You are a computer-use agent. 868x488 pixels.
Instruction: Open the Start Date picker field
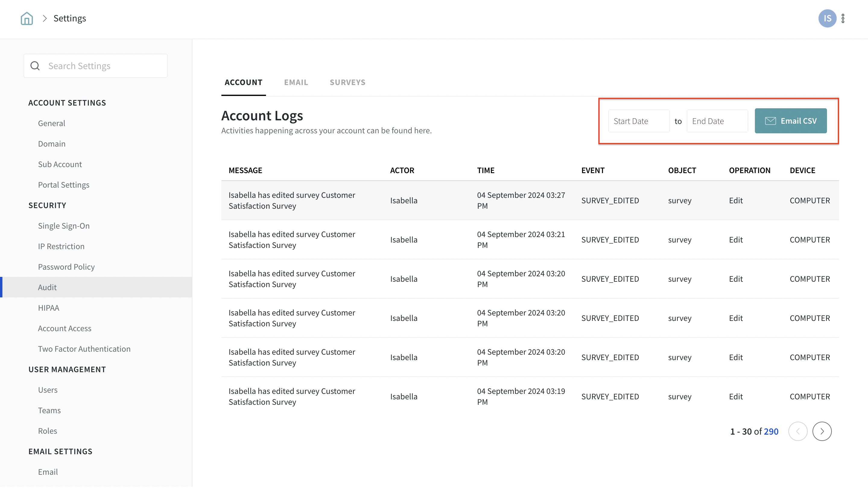point(638,121)
